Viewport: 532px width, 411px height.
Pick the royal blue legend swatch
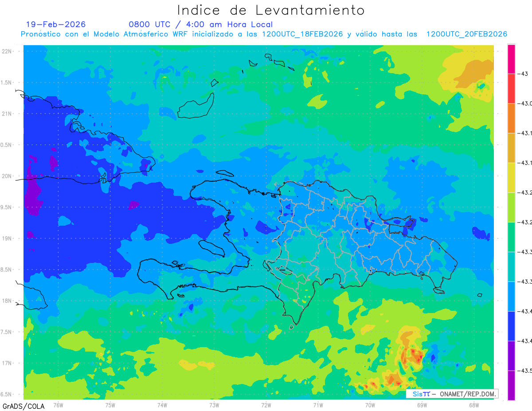511,326
